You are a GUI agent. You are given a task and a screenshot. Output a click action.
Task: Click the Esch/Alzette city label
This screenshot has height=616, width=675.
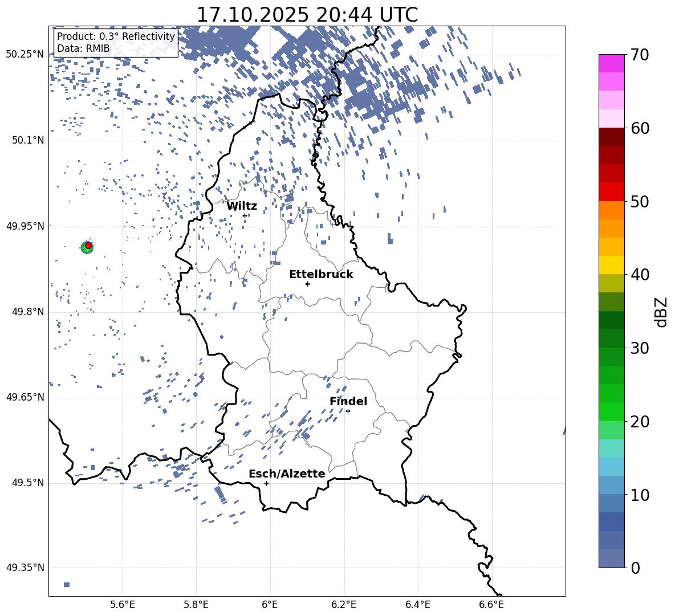287,474
